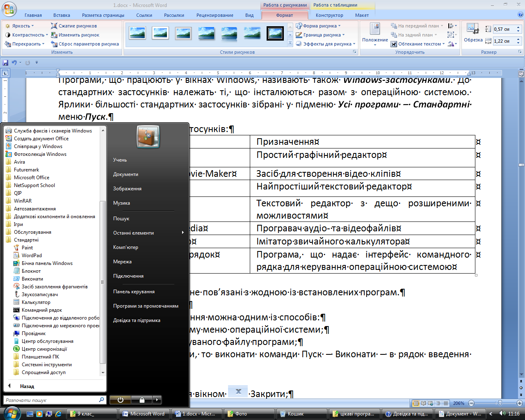Open Панель керування link

click(x=134, y=292)
